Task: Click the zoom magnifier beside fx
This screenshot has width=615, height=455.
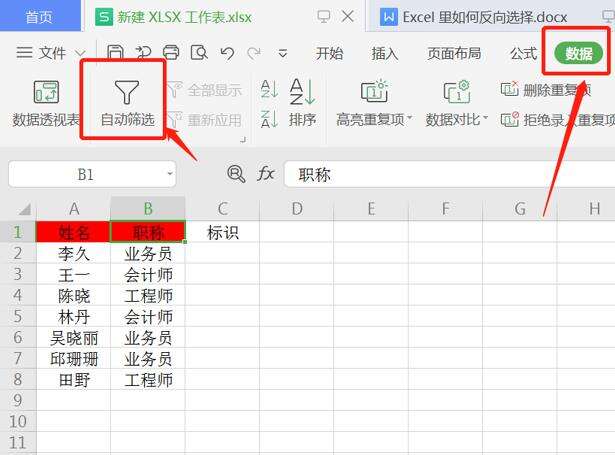Action: [x=236, y=174]
